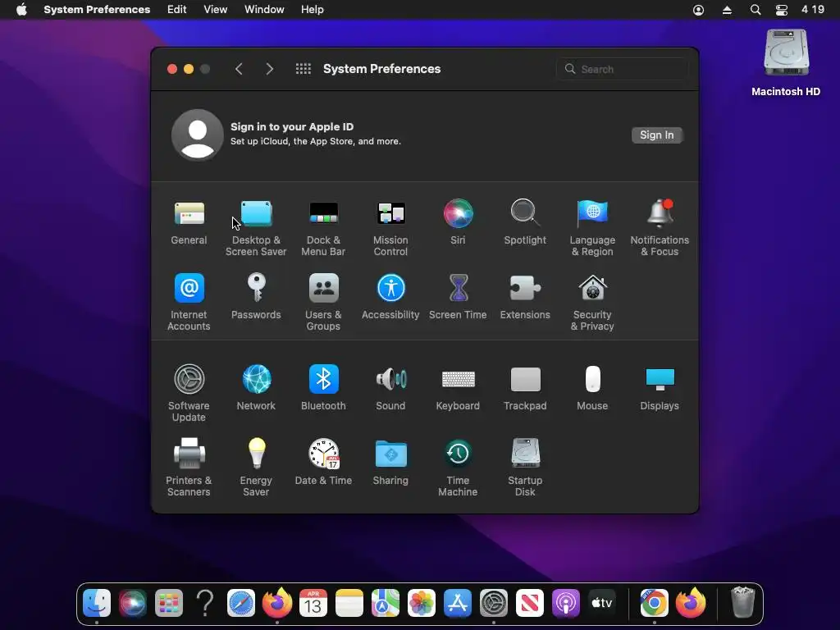
Task: Click the eject icon in menu bar
Action: 727,10
